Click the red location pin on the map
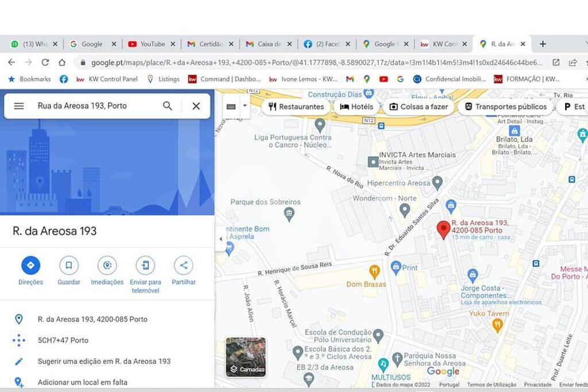The image size is (588, 392). [444, 230]
